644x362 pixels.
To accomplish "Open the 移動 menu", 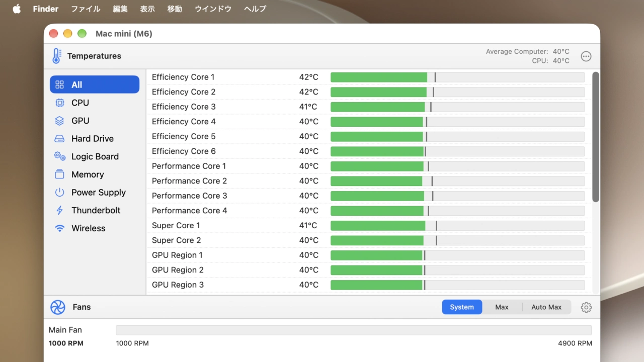I will pyautogui.click(x=175, y=9).
